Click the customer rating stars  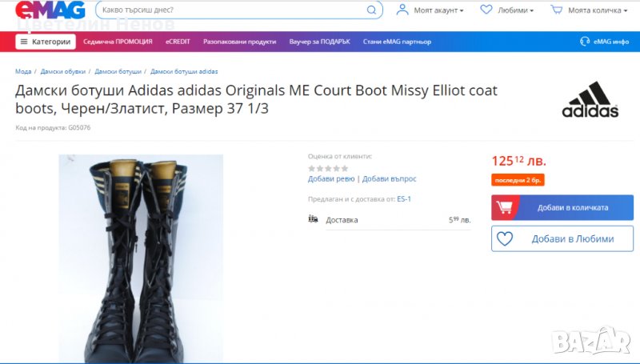coord(328,168)
